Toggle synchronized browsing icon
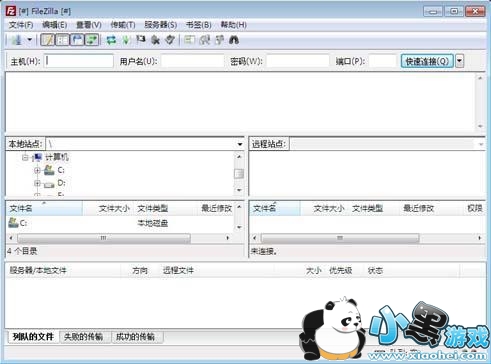 (219, 40)
